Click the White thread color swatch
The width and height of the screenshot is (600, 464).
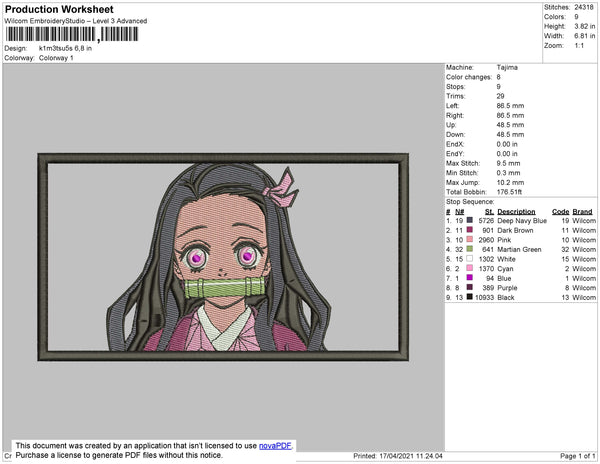(470, 258)
